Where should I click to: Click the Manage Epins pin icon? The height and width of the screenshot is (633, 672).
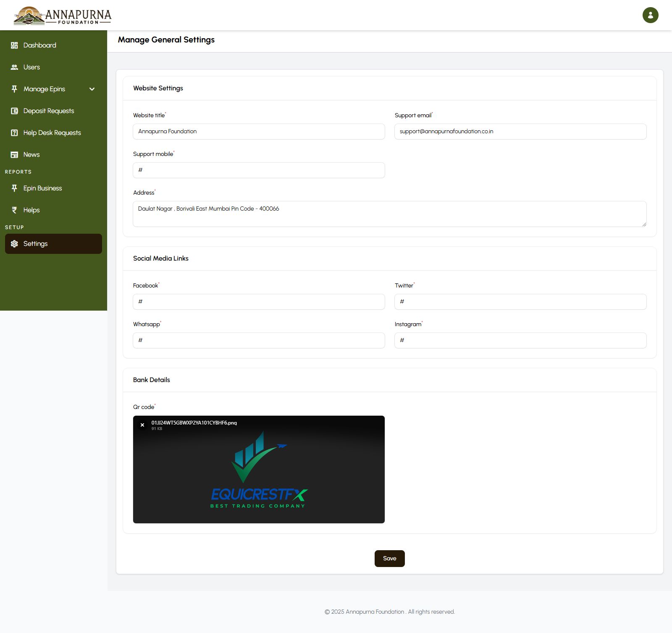[14, 89]
